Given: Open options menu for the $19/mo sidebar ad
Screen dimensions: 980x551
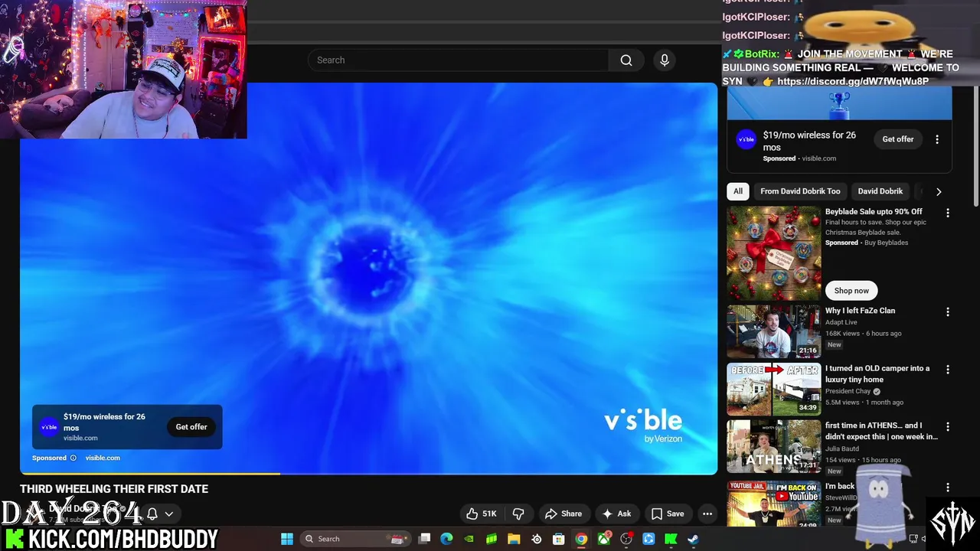Looking at the screenshot, I should coord(937,139).
